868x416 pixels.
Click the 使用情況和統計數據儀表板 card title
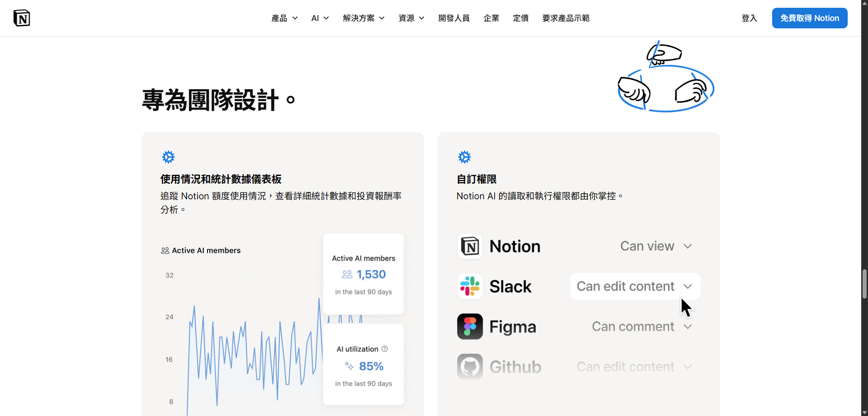221,179
